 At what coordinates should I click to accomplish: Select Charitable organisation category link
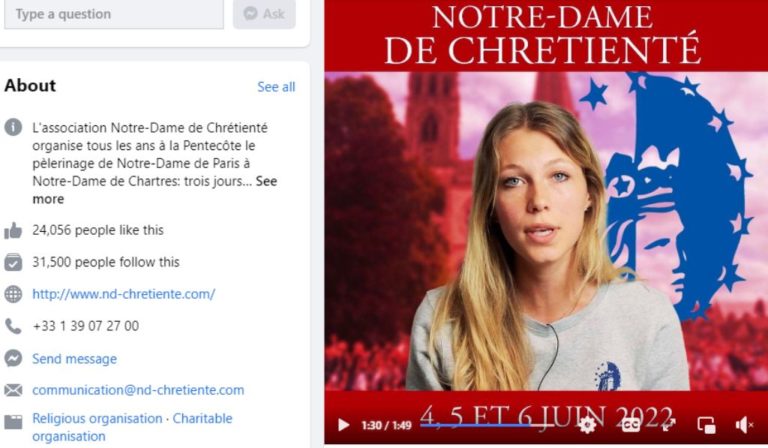[x=132, y=427]
